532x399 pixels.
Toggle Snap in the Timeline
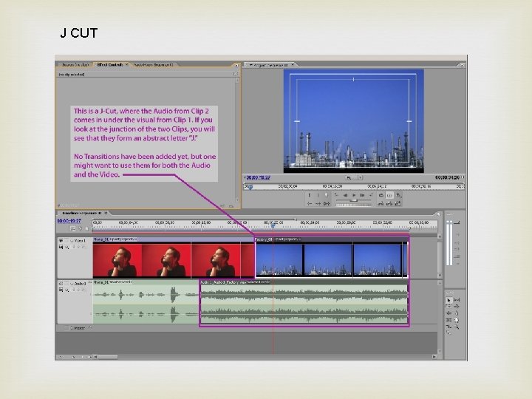[72, 228]
